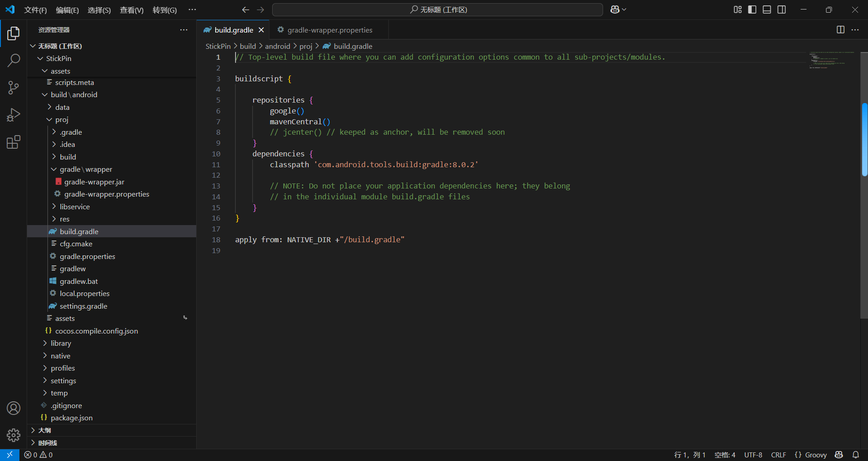
Task: Click the remote connection indicator in status bar
Action: point(9,455)
